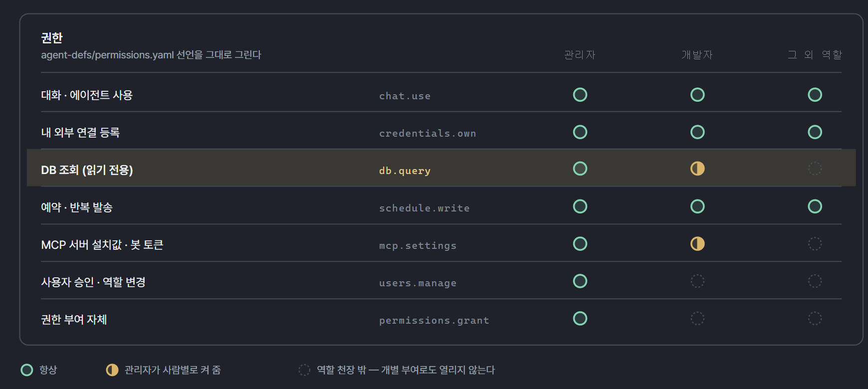
Task: Click admin circle for users.manage row
Action: point(580,281)
